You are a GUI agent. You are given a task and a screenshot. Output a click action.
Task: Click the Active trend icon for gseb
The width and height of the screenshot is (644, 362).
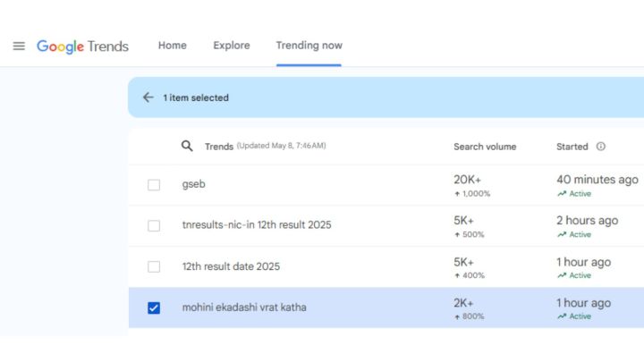(x=561, y=194)
